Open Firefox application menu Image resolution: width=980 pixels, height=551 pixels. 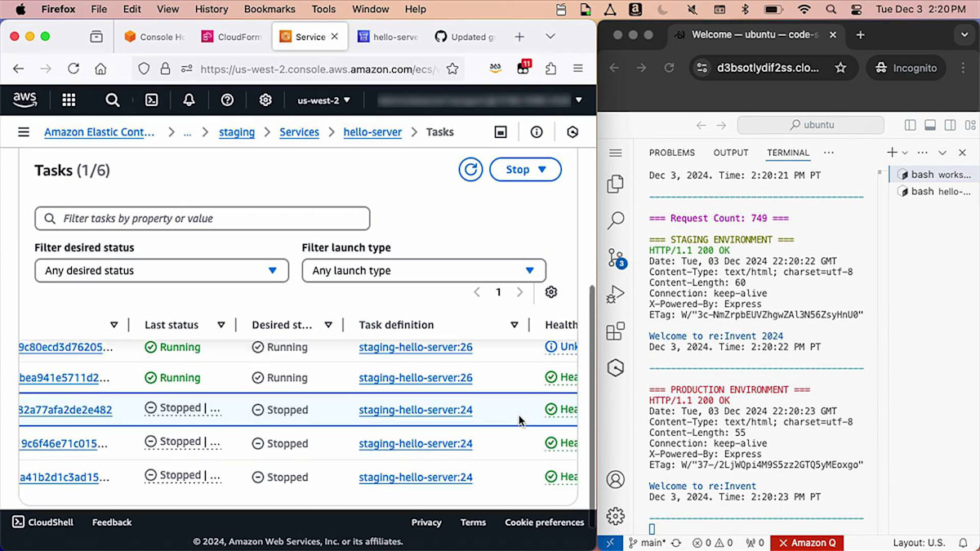coord(578,69)
